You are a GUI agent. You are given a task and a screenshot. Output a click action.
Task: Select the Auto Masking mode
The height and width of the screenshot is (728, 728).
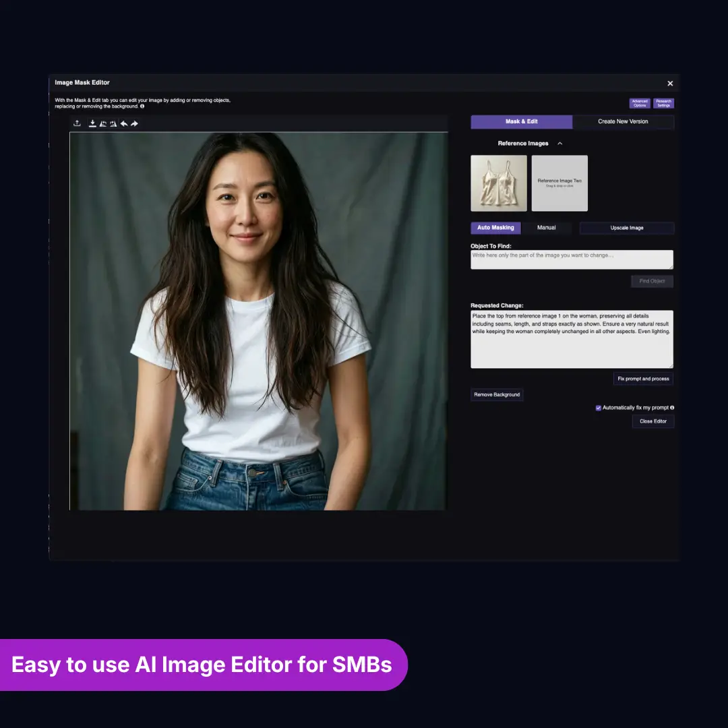pyautogui.click(x=495, y=228)
